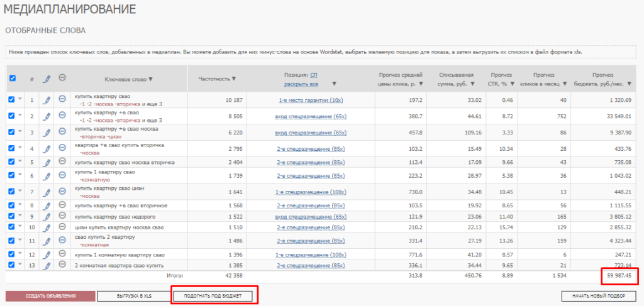Expand the small arrow next to row 4 checkbox
Screen dimensions: 644x306
point(19,149)
